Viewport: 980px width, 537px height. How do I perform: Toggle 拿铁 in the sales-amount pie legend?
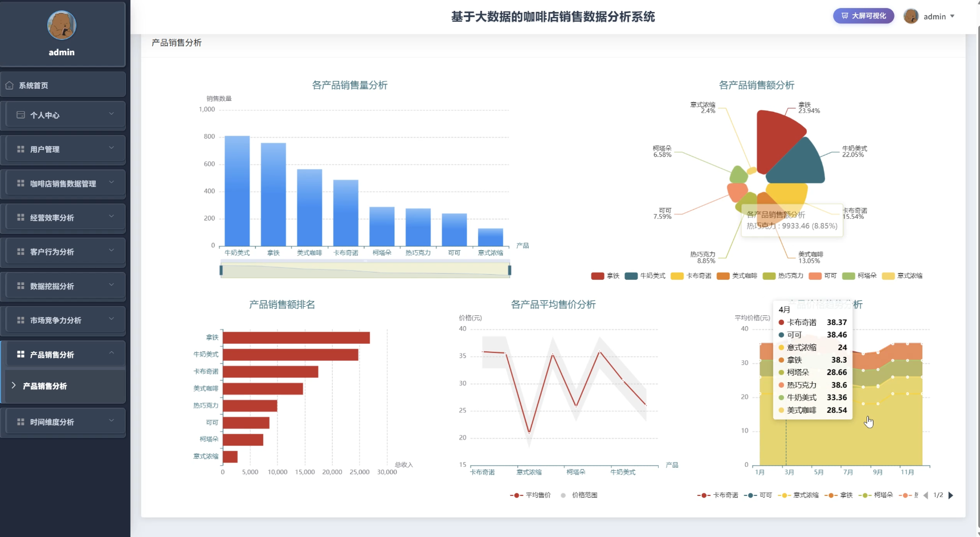click(x=605, y=276)
